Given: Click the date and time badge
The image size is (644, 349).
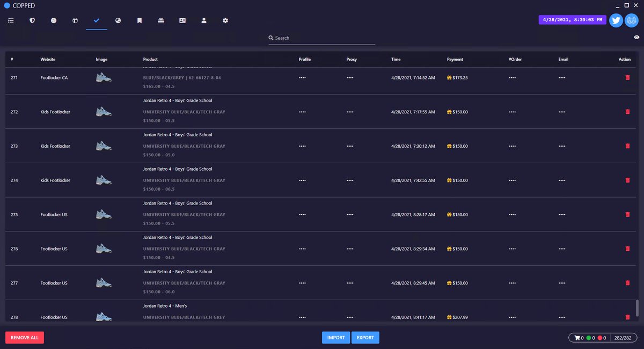Looking at the screenshot, I should [573, 20].
